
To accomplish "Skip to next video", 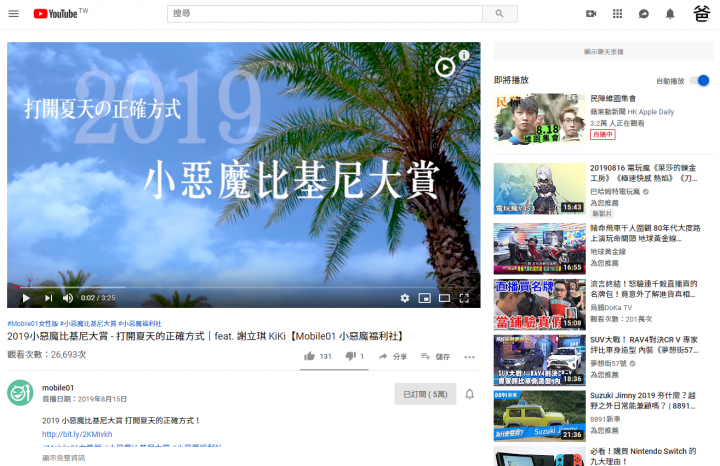I will coord(48,298).
